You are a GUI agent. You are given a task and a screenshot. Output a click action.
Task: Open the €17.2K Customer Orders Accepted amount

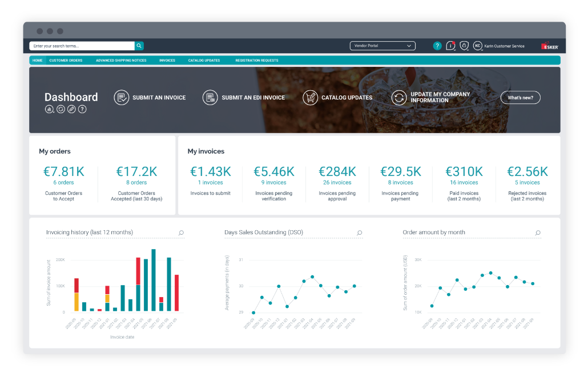136,171
